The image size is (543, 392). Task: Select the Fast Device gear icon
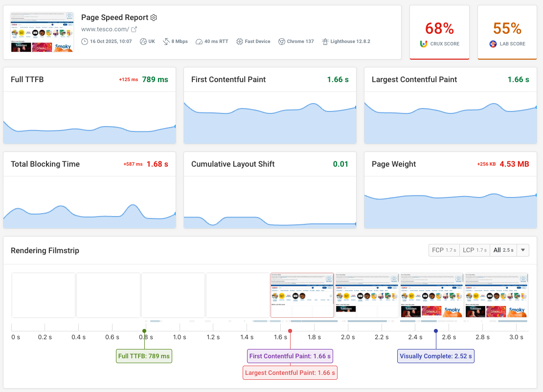(x=239, y=42)
